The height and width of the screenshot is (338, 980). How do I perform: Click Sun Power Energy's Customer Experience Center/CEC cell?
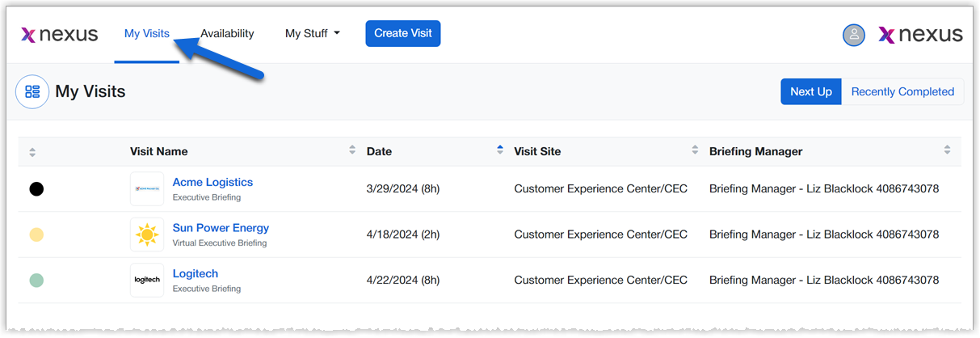pos(601,234)
